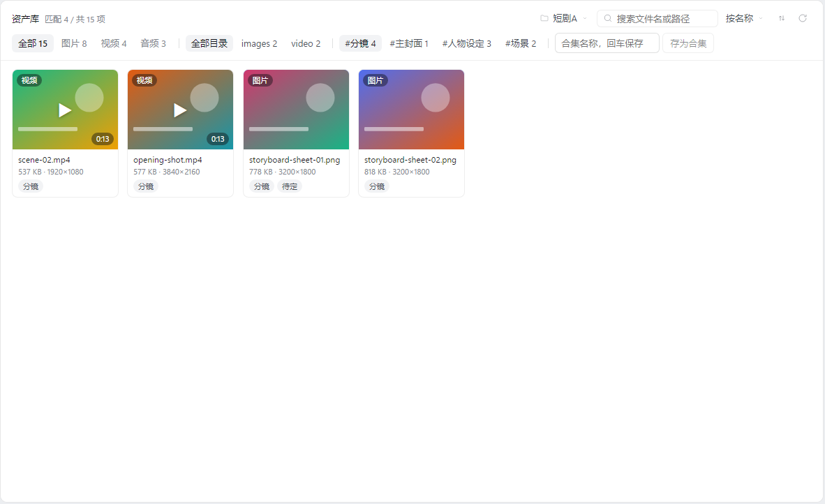This screenshot has width=825, height=504.
Task: Play the scene-02.mp4 video
Action: pyautogui.click(x=65, y=110)
